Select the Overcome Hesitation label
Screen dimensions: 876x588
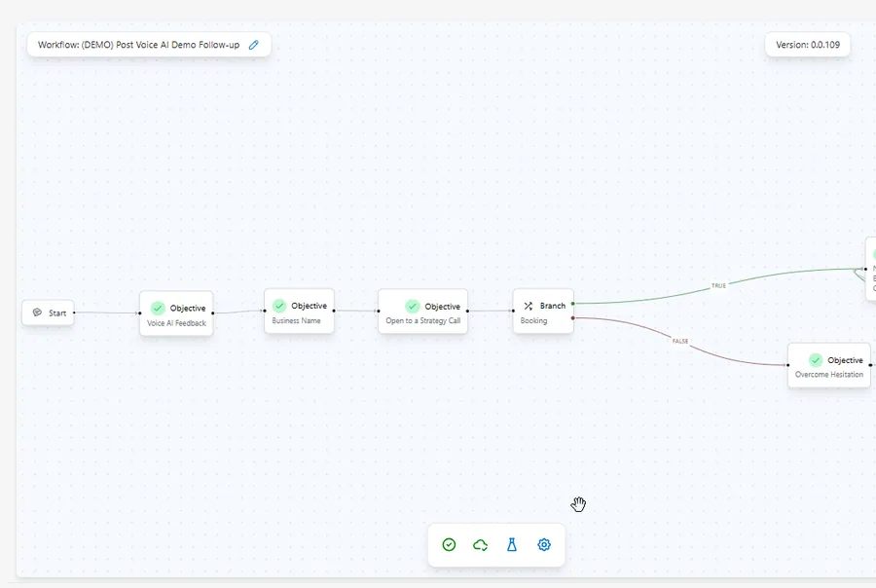click(x=829, y=375)
